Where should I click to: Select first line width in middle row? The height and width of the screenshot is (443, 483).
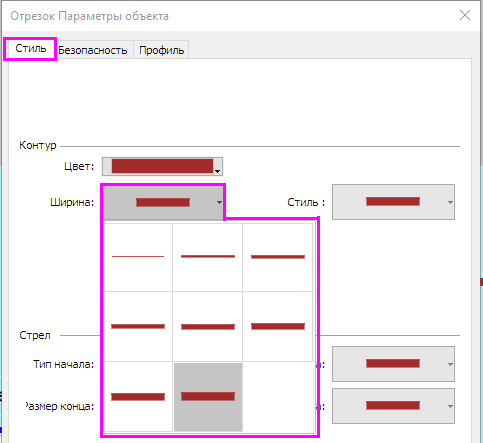click(138, 327)
